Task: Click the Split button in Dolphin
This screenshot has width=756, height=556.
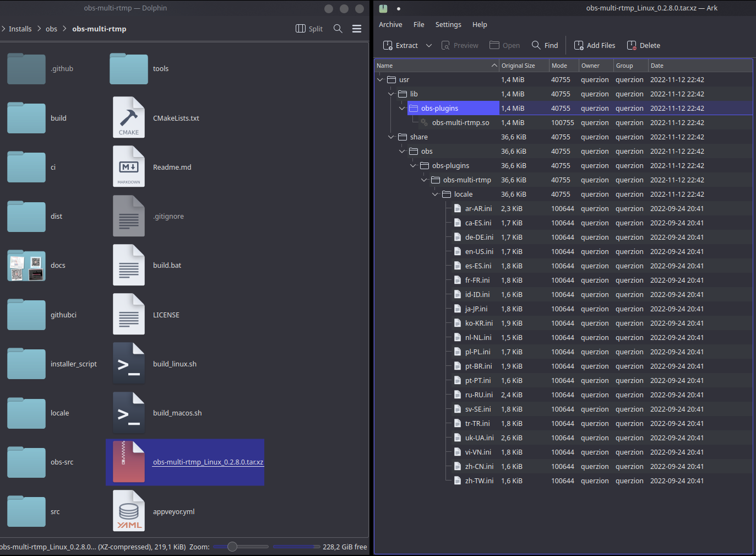Action: [x=308, y=29]
